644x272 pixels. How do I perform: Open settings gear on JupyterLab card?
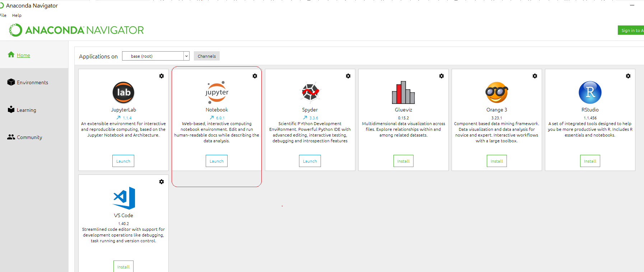pyautogui.click(x=162, y=76)
